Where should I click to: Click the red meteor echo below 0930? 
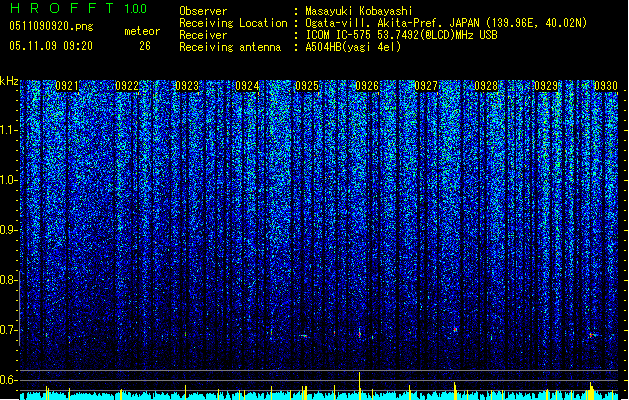point(591,335)
